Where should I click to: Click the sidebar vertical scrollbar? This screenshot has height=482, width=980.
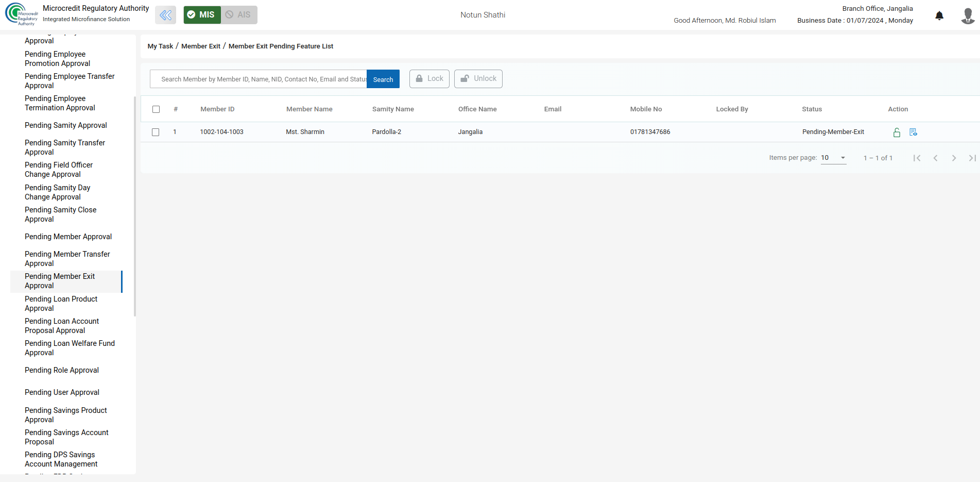tap(135, 206)
